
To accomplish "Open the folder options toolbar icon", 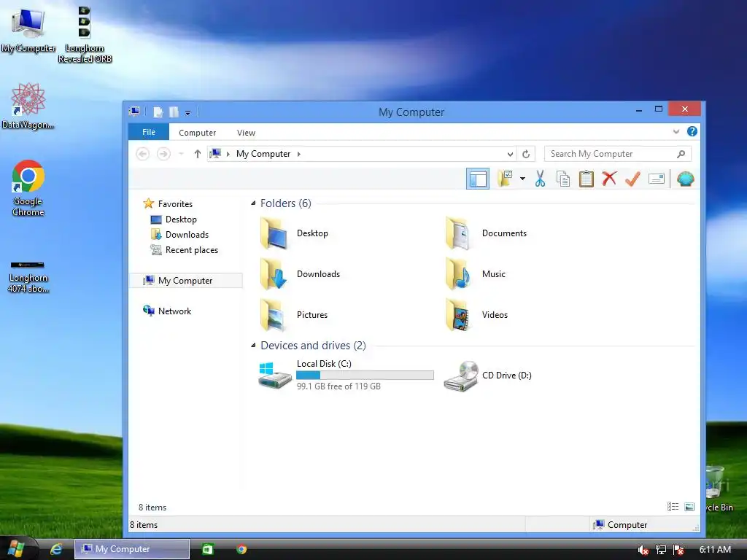I will 505,179.
